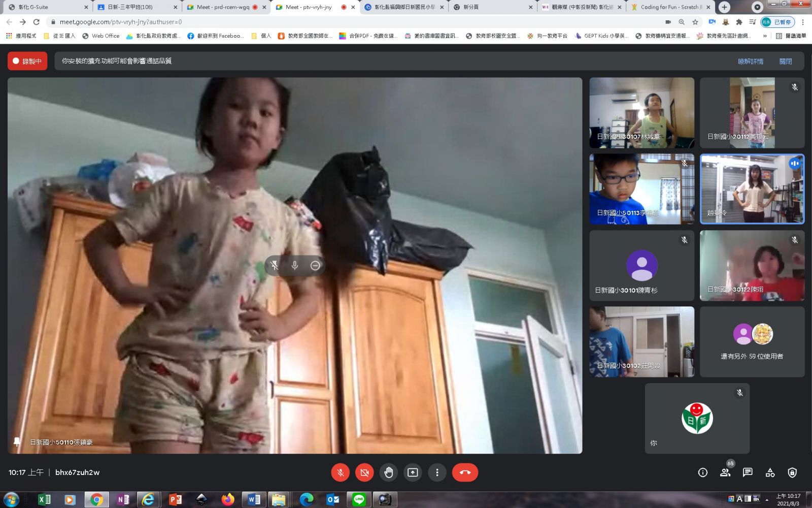Show everyone participants panel icon

[x=725, y=472]
